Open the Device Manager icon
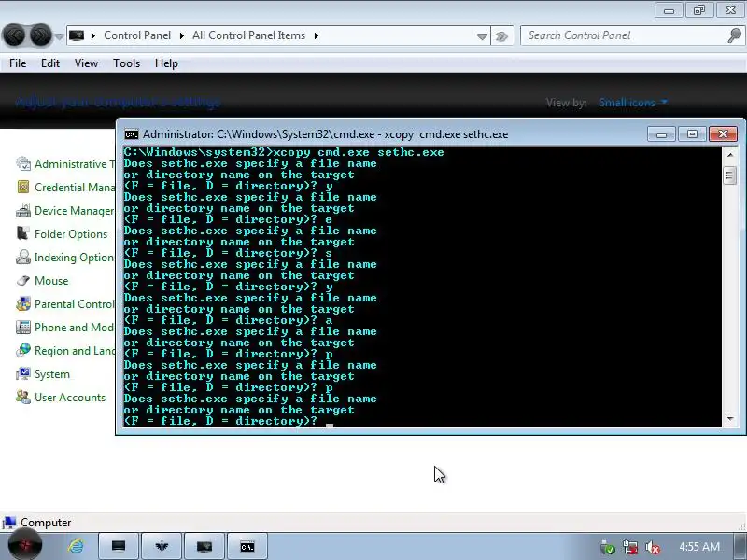Viewport: 747px width, 560px height. pyautogui.click(x=22, y=211)
